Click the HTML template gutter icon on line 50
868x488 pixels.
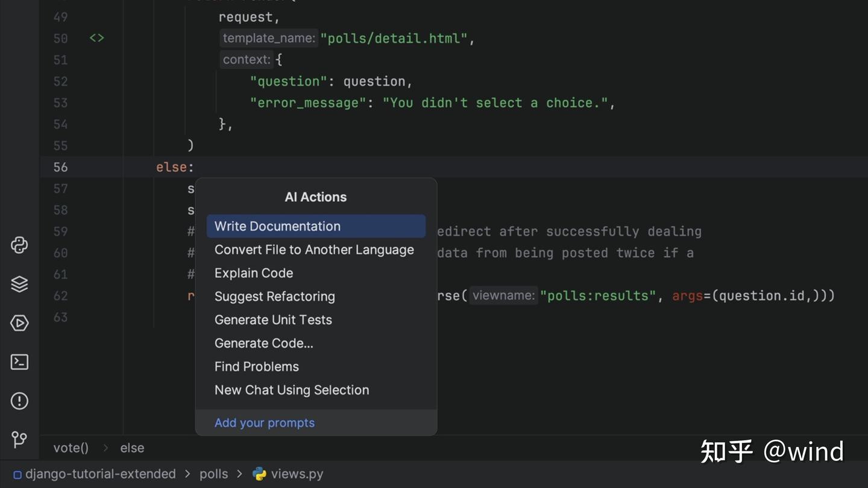click(x=96, y=38)
